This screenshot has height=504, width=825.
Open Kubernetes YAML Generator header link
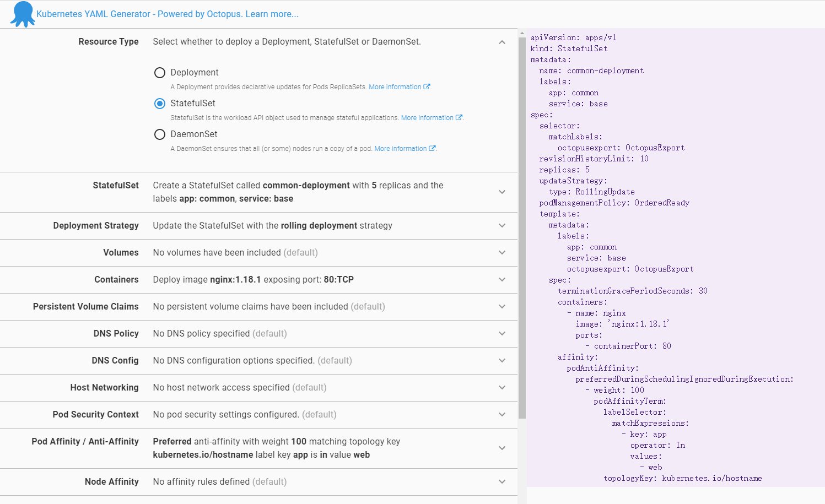167,14
